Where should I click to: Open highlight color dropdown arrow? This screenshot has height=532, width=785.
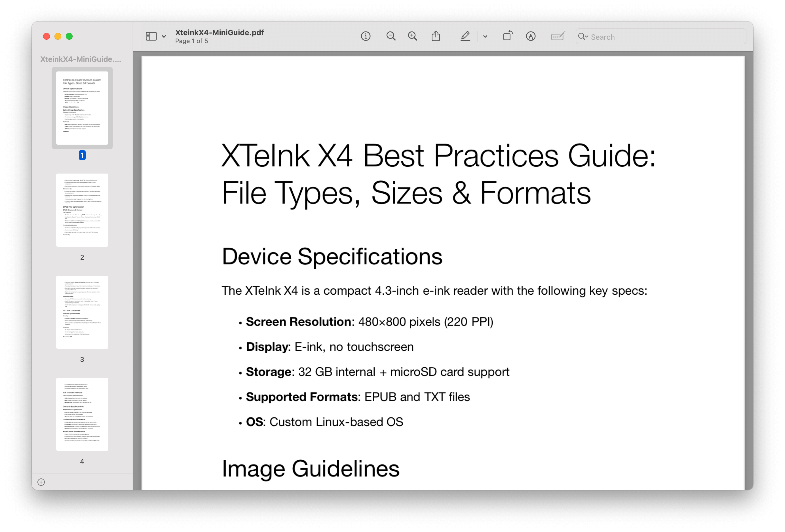coord(485,37)
